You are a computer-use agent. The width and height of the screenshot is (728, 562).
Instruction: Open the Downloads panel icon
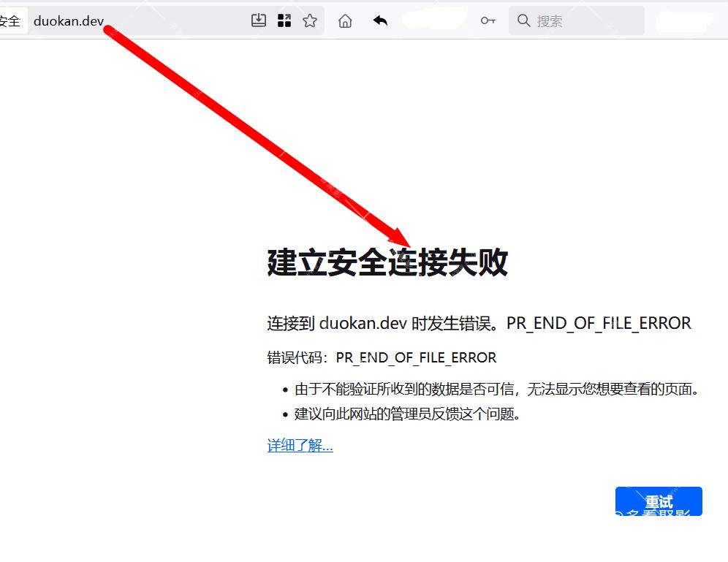pos(258,20)
